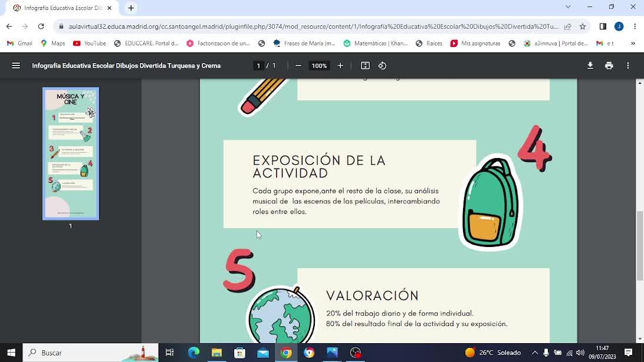Print the PDF document
The width and height of the screenshot is (644, 362).
coord(609,65)
